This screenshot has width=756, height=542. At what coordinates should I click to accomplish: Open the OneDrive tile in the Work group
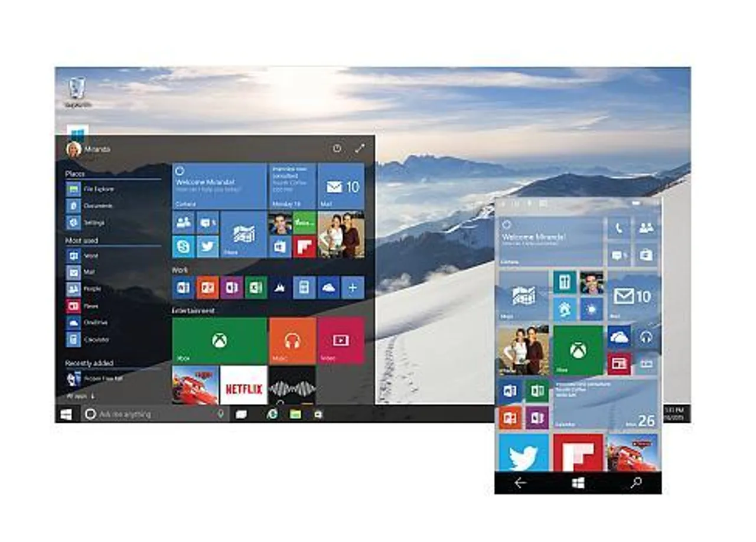[x=328, y=288]
